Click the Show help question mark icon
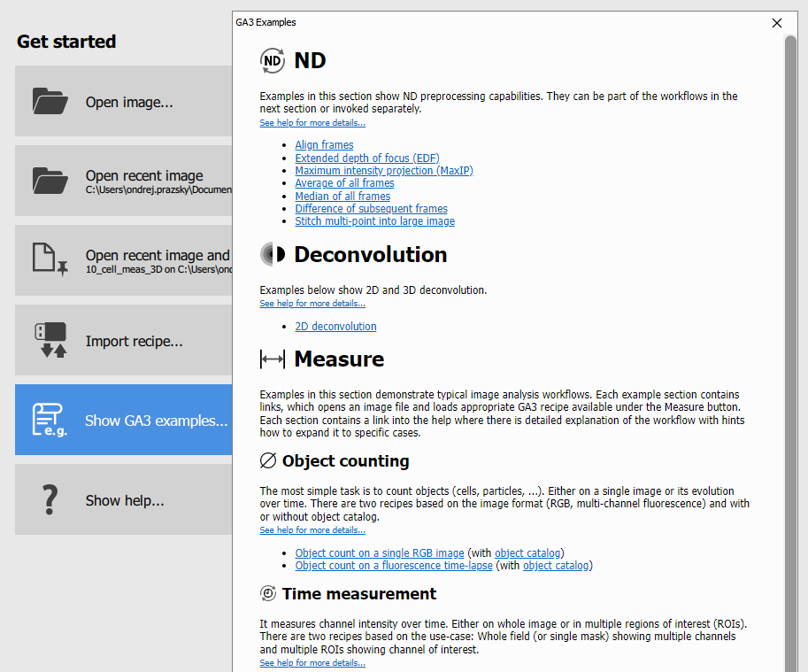The height and width of the screenshot is (672, 808). (x=50, y=499)
